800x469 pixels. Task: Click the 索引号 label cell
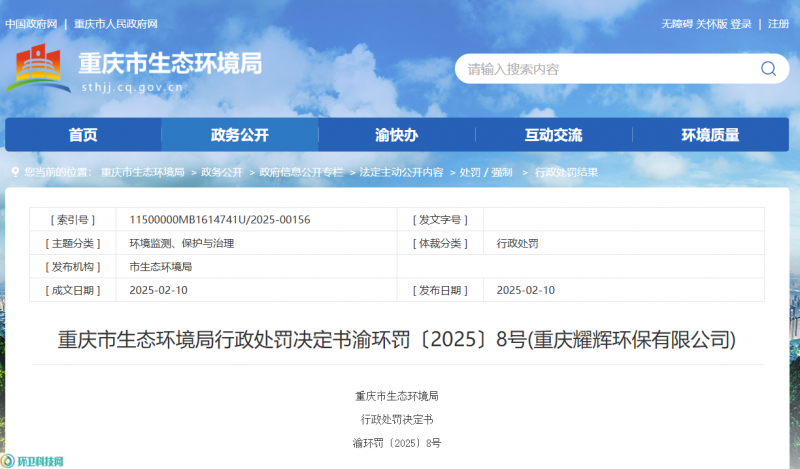pyautogui.click(x=73, y=219)
